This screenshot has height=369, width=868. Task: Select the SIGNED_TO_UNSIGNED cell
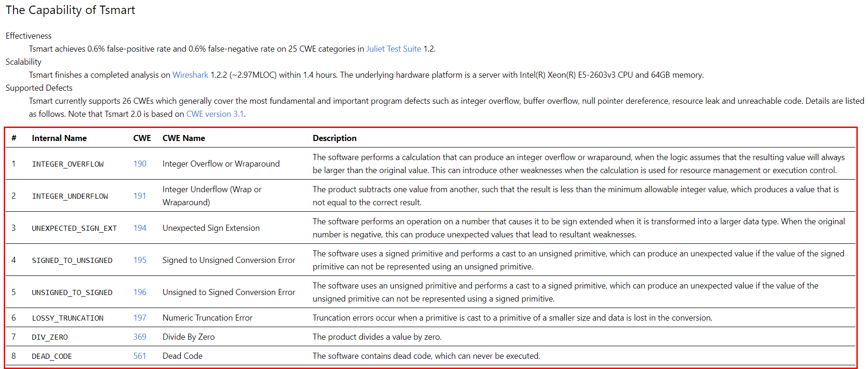[72, 261]
